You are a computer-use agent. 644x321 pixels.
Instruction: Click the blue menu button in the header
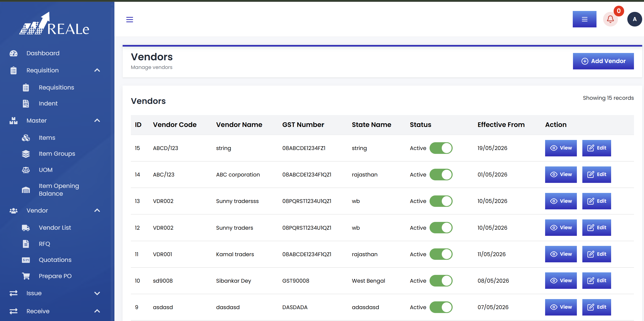pyautogui.click(x=584, y=19)
